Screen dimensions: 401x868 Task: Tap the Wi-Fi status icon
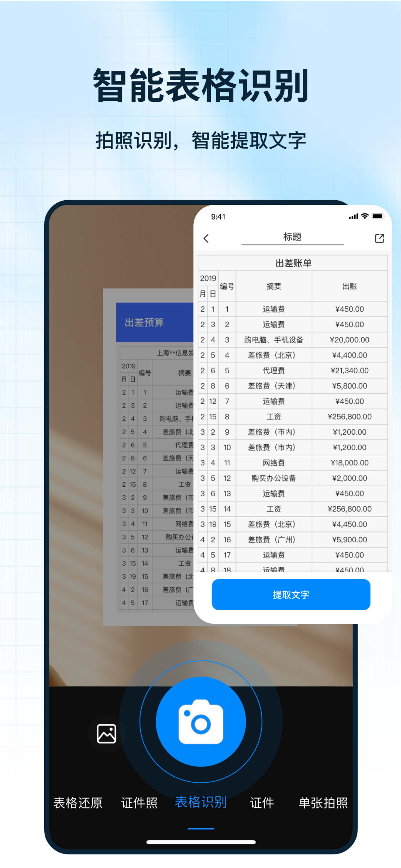tap(365, 216)
